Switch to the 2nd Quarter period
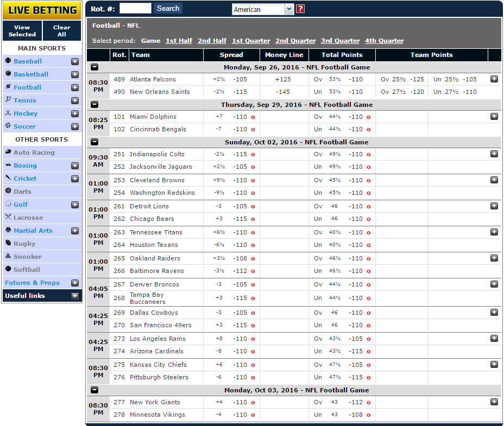Screen dimensions: 504x426 pos(295,41)
